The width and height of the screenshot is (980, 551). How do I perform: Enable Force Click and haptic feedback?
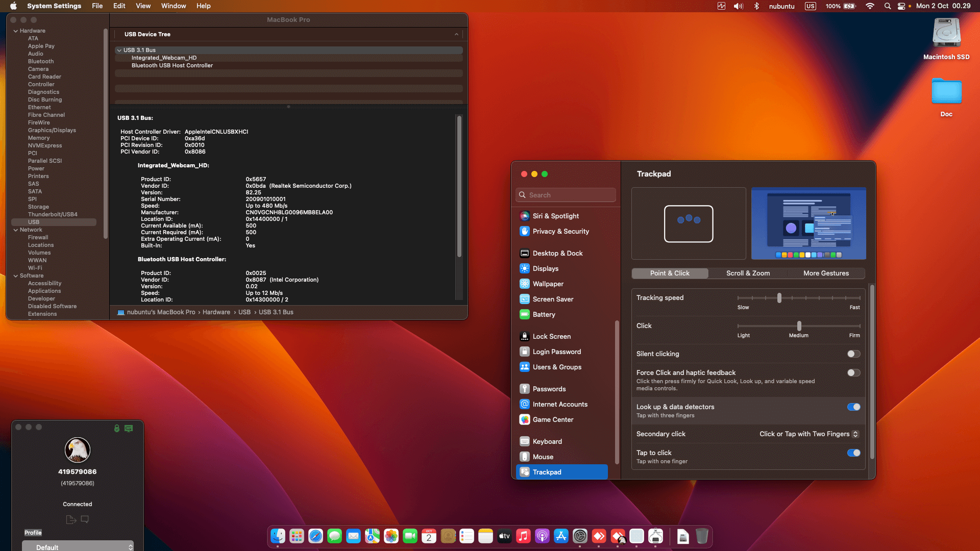853,372
